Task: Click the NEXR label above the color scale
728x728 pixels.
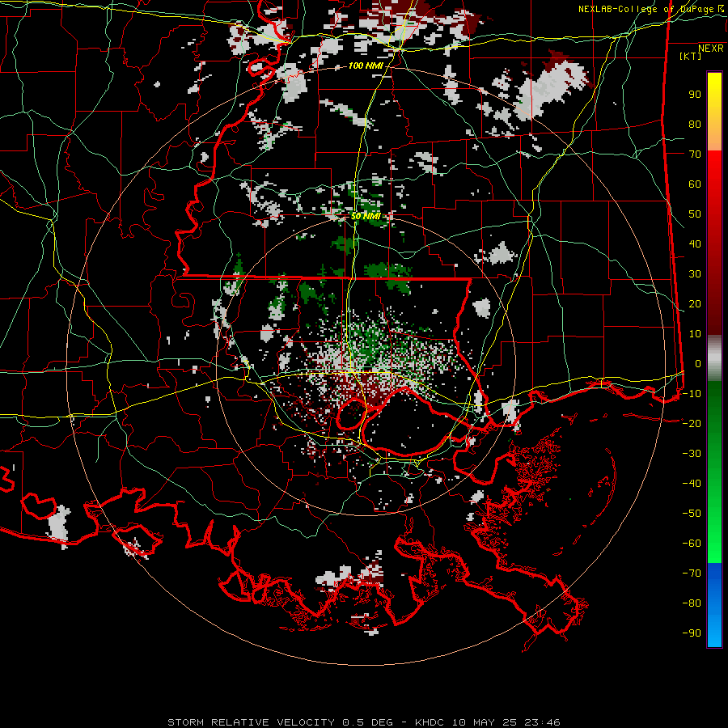Action: [x=711, y=49]
